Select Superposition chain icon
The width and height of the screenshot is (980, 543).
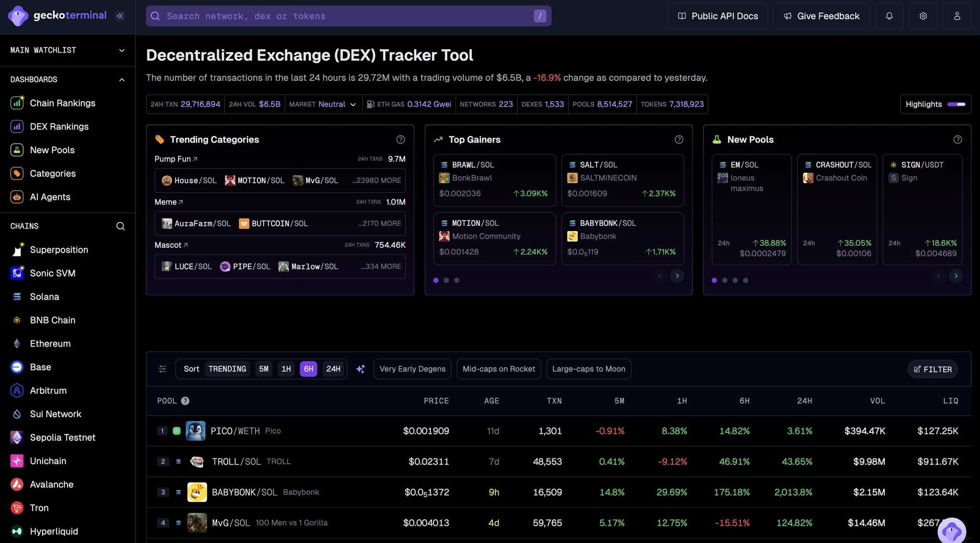(17, 250)
